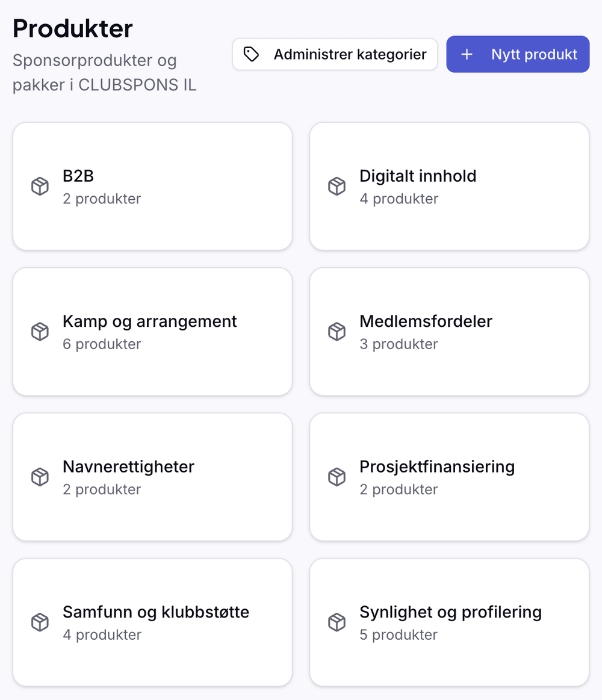Open Navnerettigheter with 2 produkter
The height and width of the screenshot is (700, 602).
click(152, 477)
